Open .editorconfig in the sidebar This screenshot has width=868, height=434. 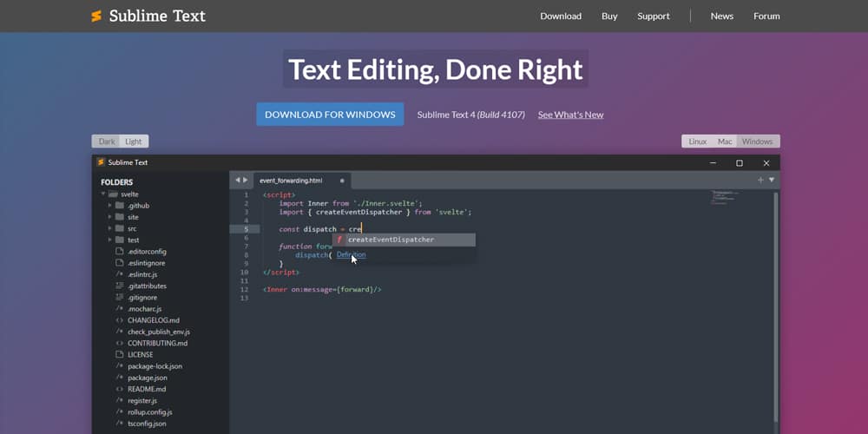(x=147, y=252)
